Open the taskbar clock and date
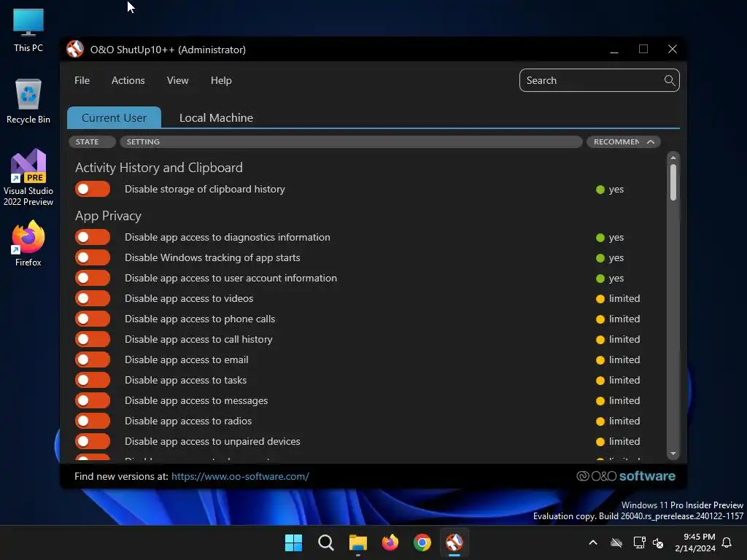 click(x=695, y=542)
